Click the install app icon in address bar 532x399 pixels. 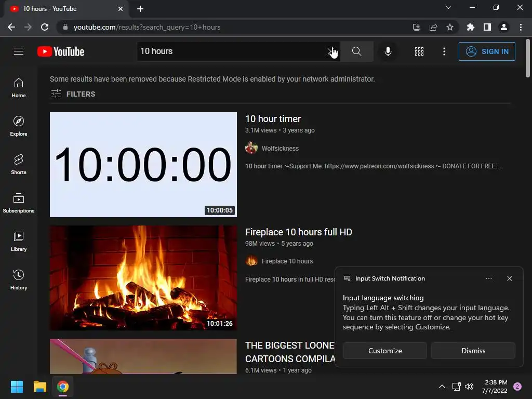pyautogui.click(x=416, y=27)
